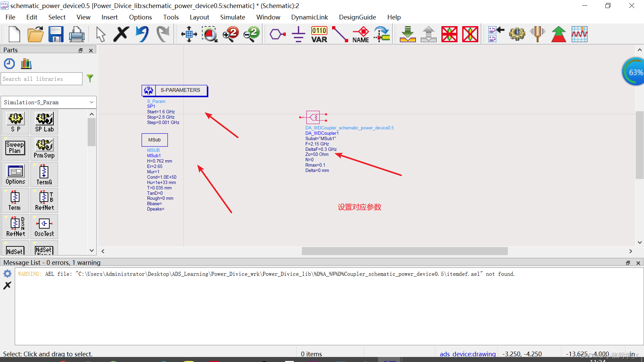The width and height of the screenshot is (644, 362).
Task: Undock the Parts panel float button
Action: point(80,50)
